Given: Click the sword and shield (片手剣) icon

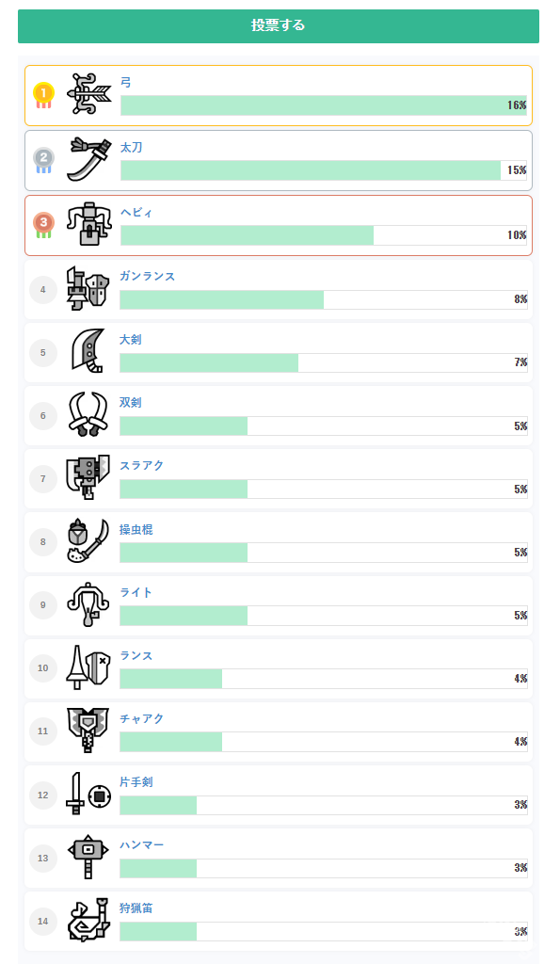Looking at the screenshot, I should pos(88,795).
